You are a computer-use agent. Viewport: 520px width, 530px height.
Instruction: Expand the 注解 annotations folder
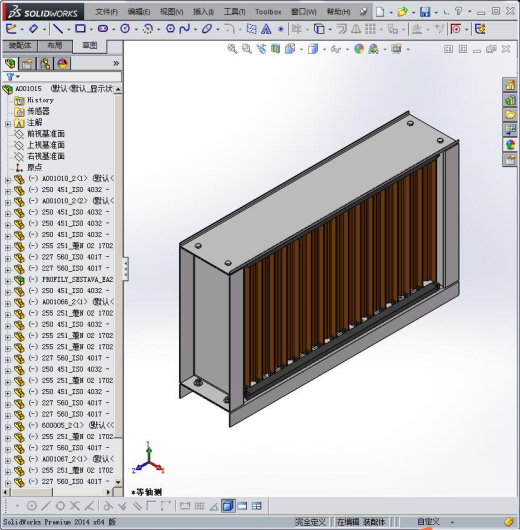coord(8,124)
